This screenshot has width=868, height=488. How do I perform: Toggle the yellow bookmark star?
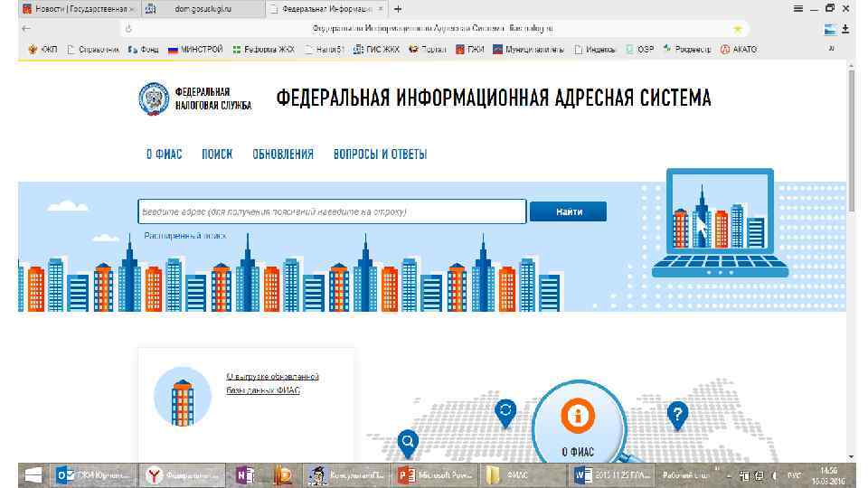pos(738,29)
